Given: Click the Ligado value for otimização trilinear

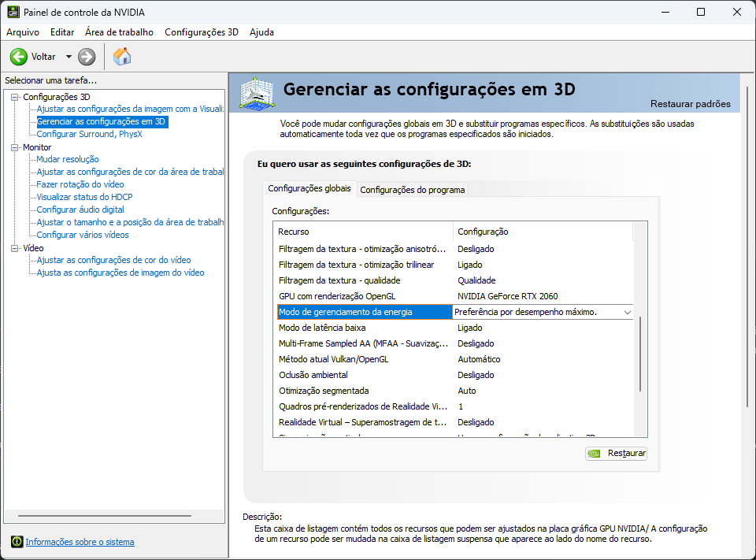Looking at the screenshot, I should (469, 265).
